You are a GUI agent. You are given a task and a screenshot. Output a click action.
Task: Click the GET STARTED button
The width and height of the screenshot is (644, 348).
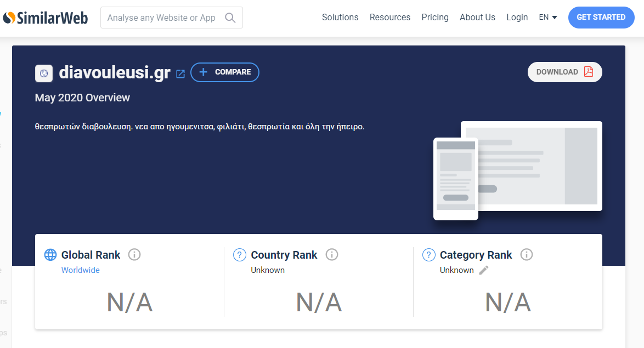[601, 17]
